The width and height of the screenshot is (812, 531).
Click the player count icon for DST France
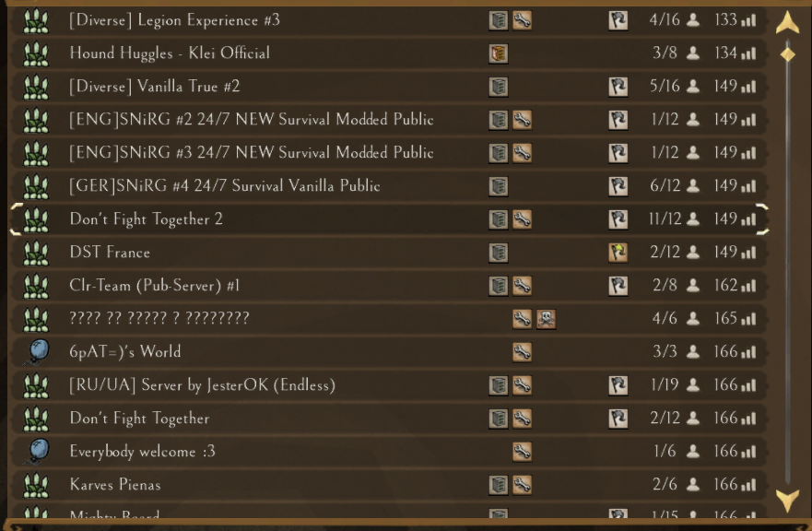693,252
